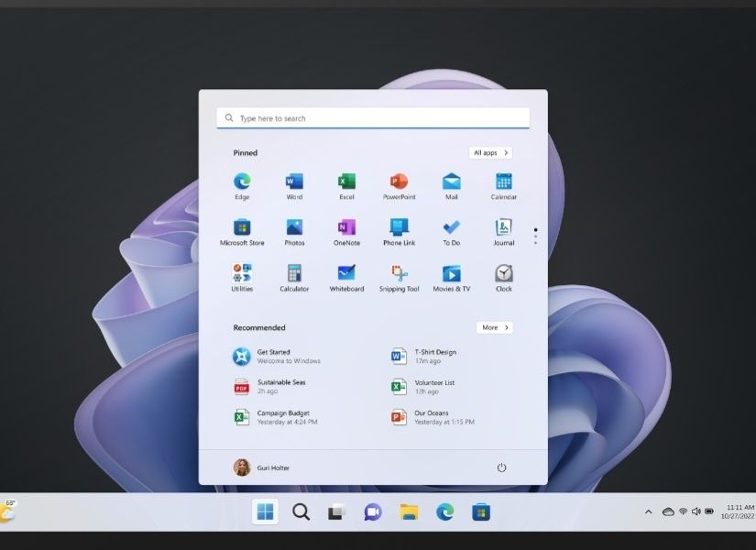Open File Explorer on taskbar

click(409, 511)
